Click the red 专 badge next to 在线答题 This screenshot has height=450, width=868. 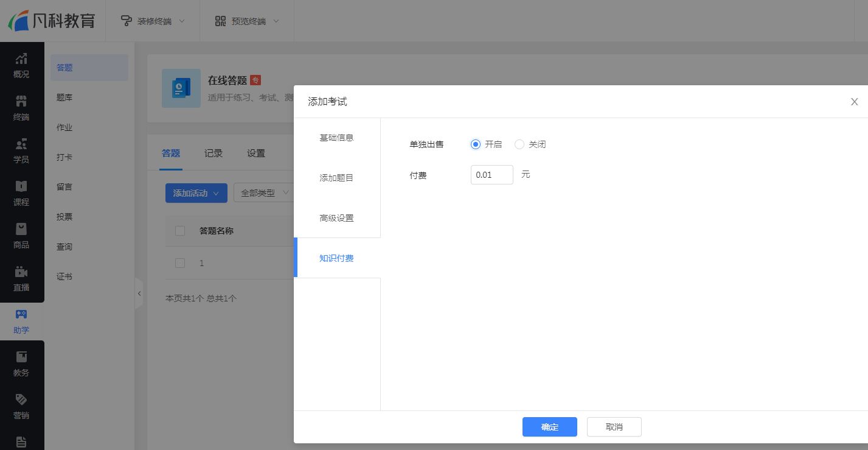(255, 80)
